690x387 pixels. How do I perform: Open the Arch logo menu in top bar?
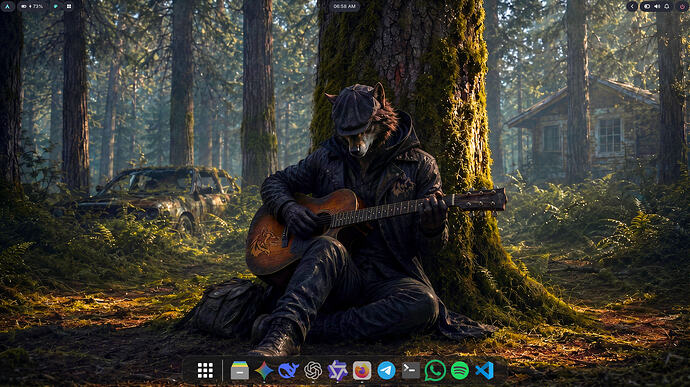[x=7, y=6]
